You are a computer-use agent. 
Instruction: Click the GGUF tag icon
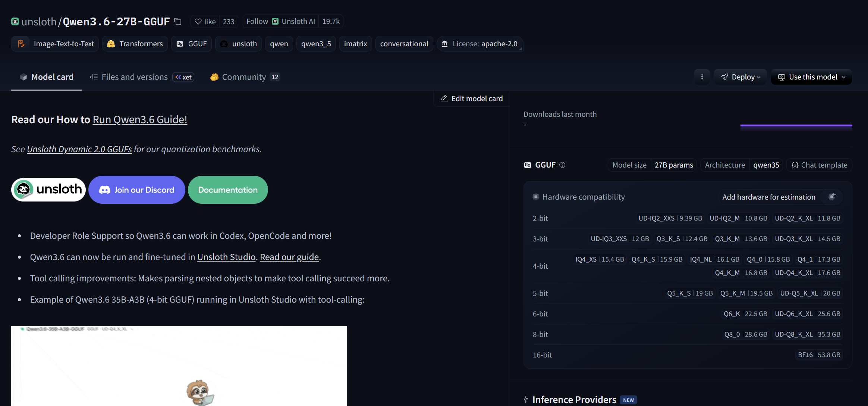(180, 44)
